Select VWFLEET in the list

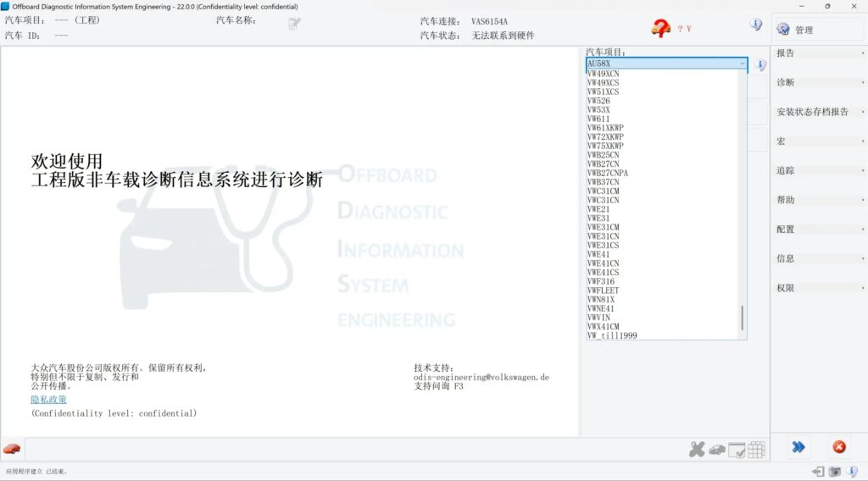(662, 290)
